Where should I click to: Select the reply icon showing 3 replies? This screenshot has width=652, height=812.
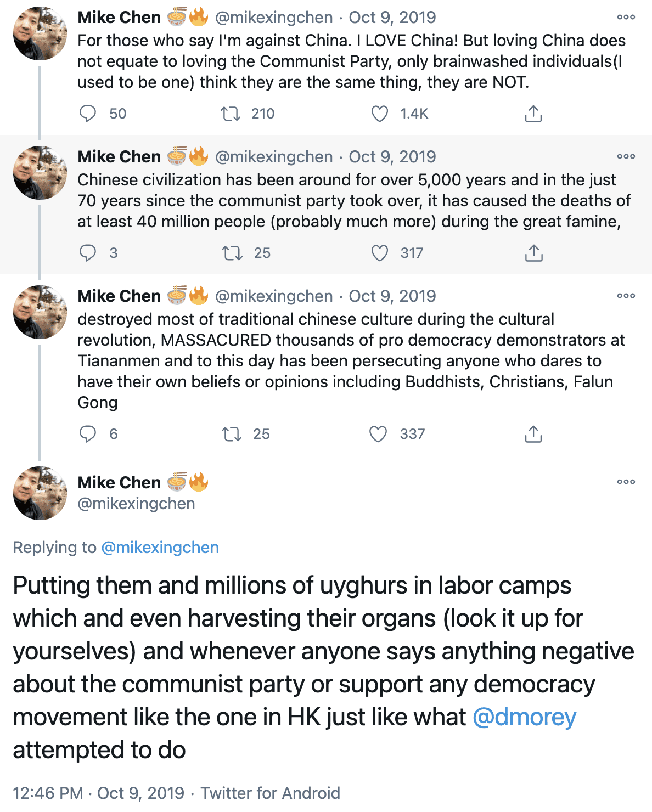click(88, 253)
